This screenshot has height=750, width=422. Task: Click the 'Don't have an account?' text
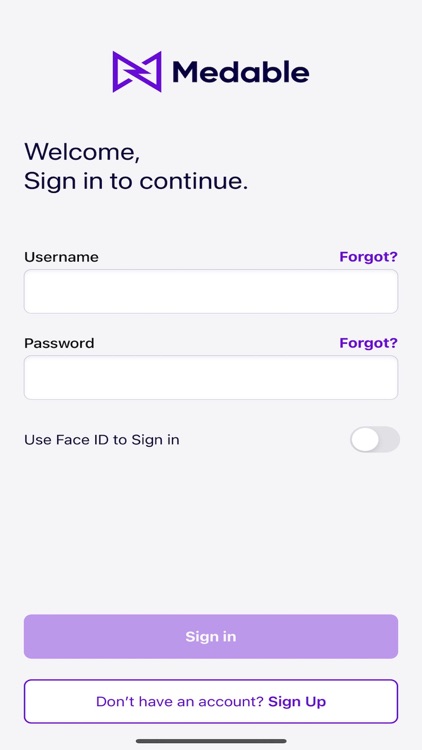tap(180, 702)
